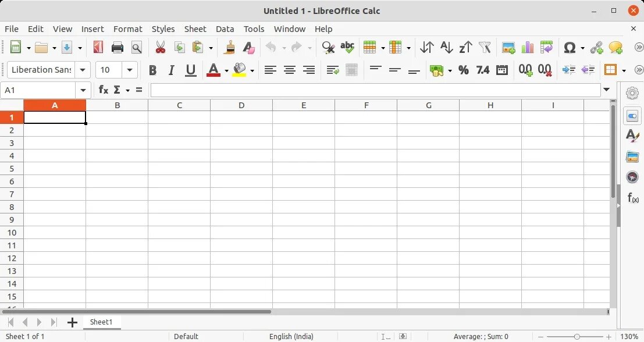Insert or edit pivot table
This screenshot has height=342, width=644.
click(547, 47)
